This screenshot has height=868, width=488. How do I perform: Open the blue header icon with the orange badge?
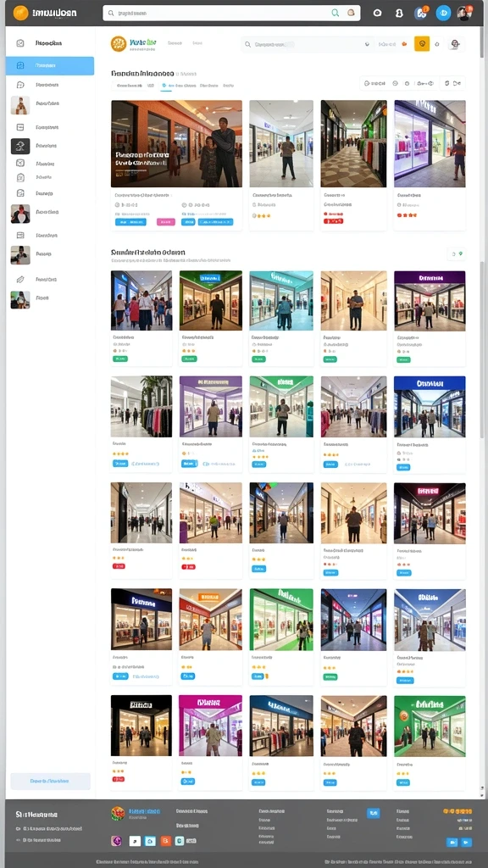pos(421,12)
